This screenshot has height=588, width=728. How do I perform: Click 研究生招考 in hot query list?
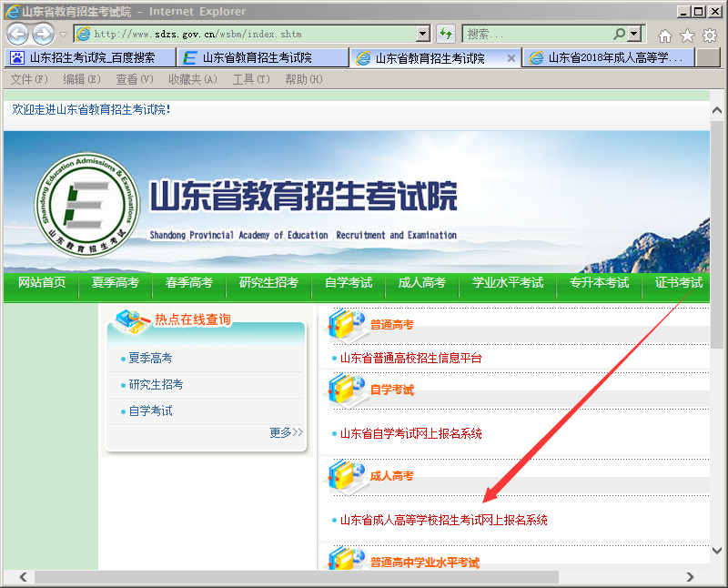[x=156, y=385]
